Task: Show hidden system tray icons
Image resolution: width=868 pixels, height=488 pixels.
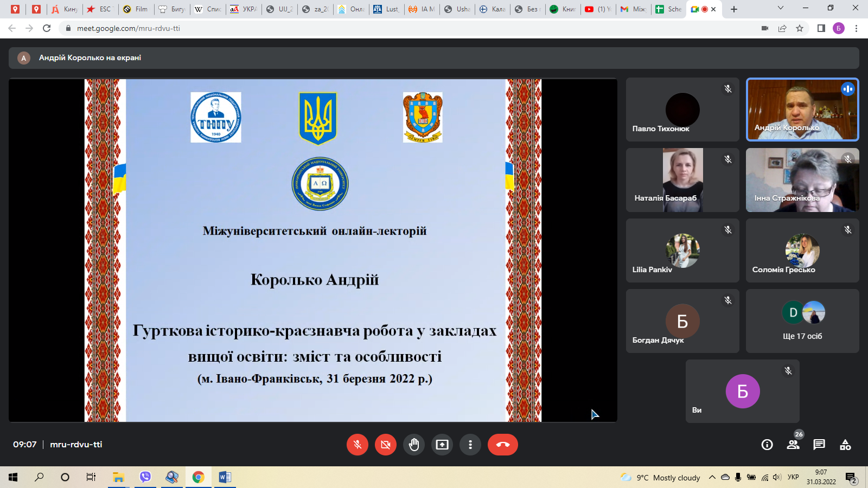Action: coord(712,478)
